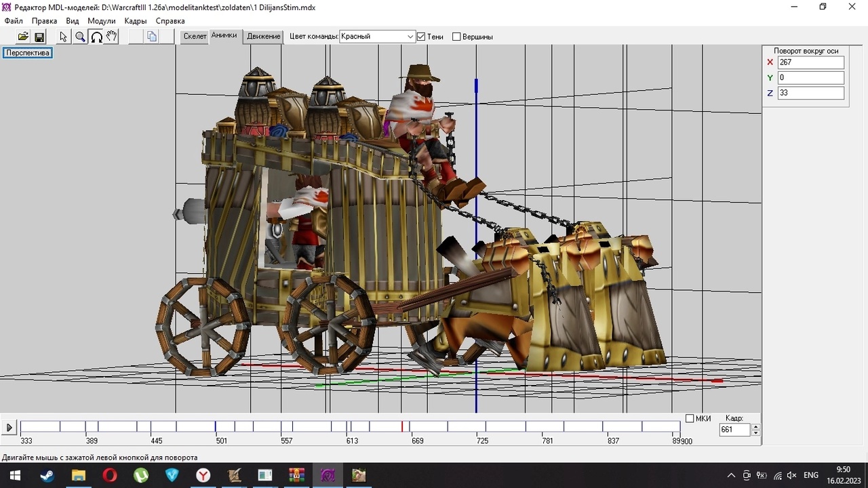Screen dimensions: 868x488
Task: Open the Перспектива view selector
Action: pyautogui.click(x=28, y=53)
